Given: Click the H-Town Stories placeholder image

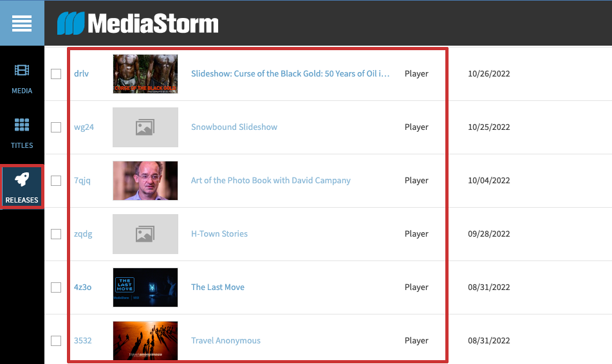Looking at the screenshot, I should [145, 234].
